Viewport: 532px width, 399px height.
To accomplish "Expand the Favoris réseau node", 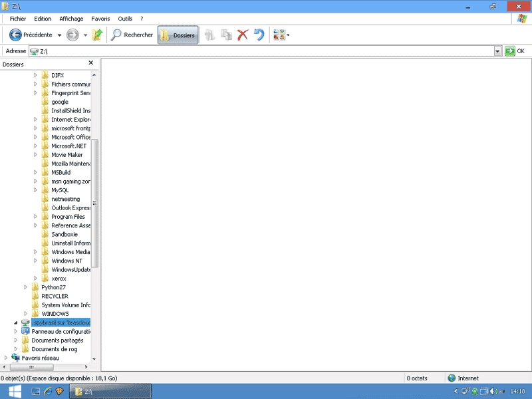I will pyautogui.click(x=6, y=358).
